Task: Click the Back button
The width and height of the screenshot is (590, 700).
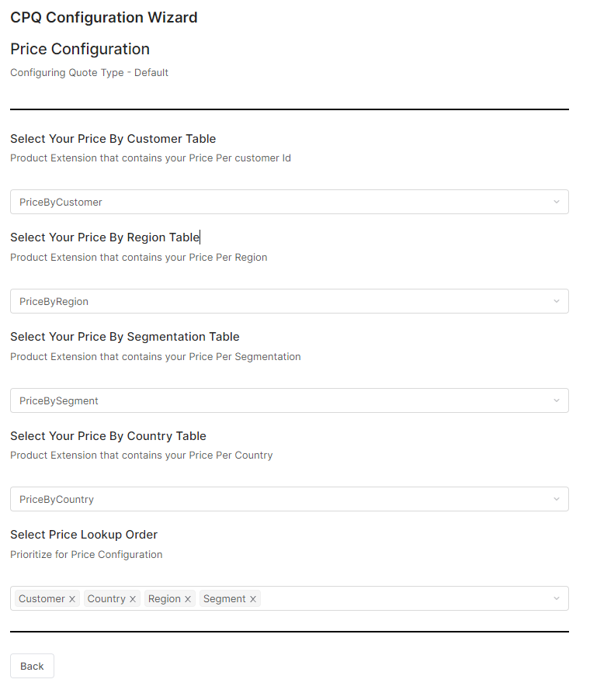Action: pyautogui.click(x=32, y=666)
